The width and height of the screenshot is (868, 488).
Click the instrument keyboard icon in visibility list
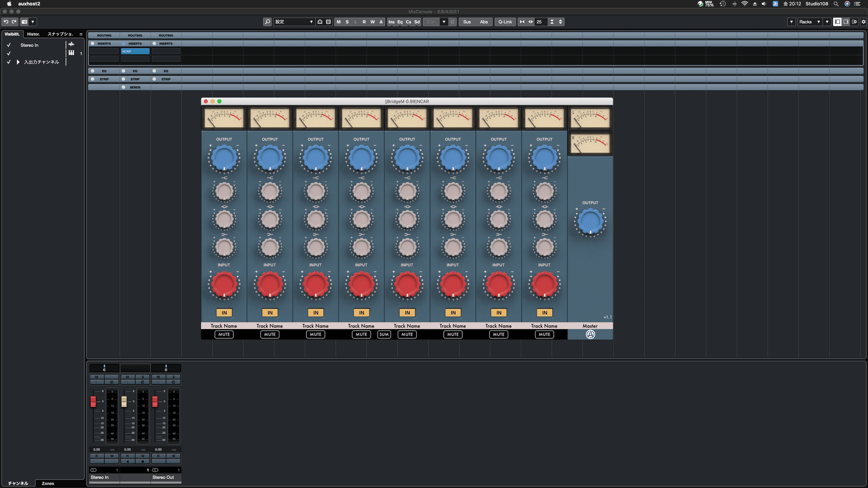coord(71,53)
